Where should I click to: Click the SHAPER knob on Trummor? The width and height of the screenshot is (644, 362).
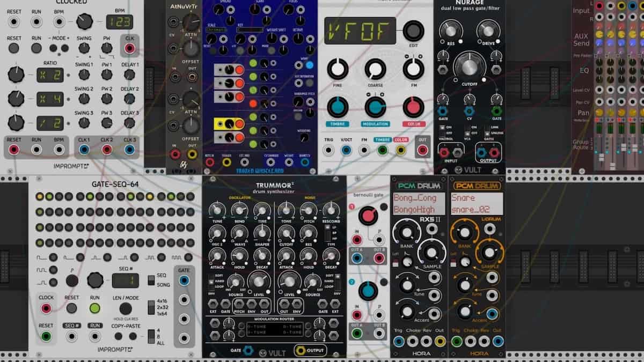click(262, 232)
